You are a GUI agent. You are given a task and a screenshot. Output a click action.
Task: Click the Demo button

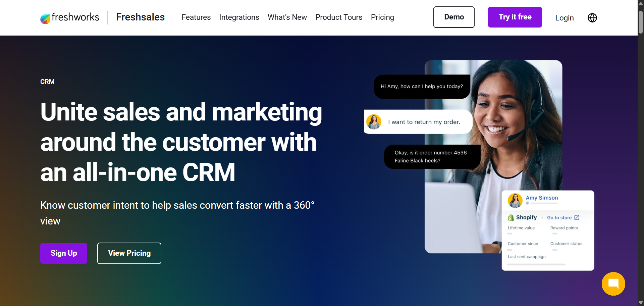454,17
